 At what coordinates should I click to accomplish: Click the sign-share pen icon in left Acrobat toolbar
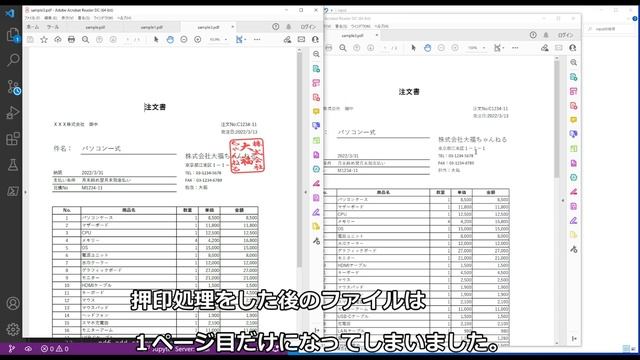[x=287, y=40]
